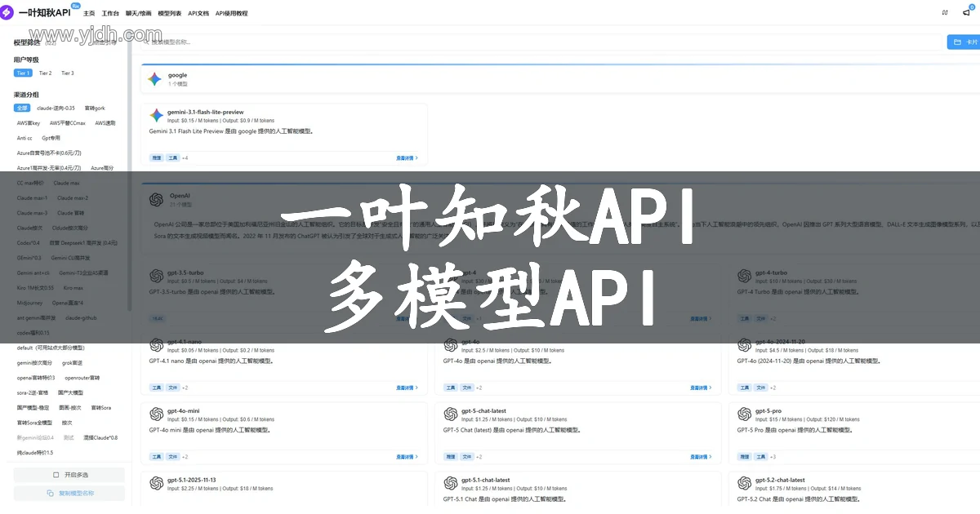Filter by openrouter官转 channel group
The height and width of the screenshot is (514, 980).
tap(82, 379)
